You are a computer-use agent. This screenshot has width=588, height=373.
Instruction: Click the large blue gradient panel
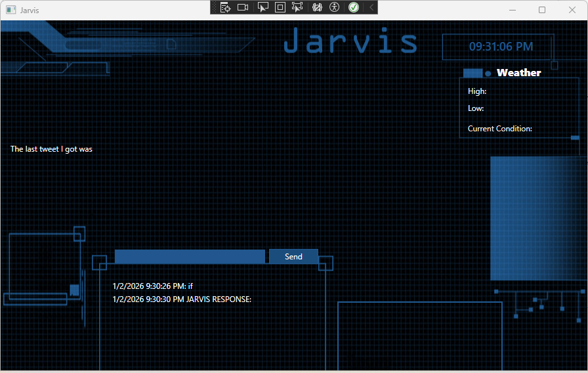[535, 218]
